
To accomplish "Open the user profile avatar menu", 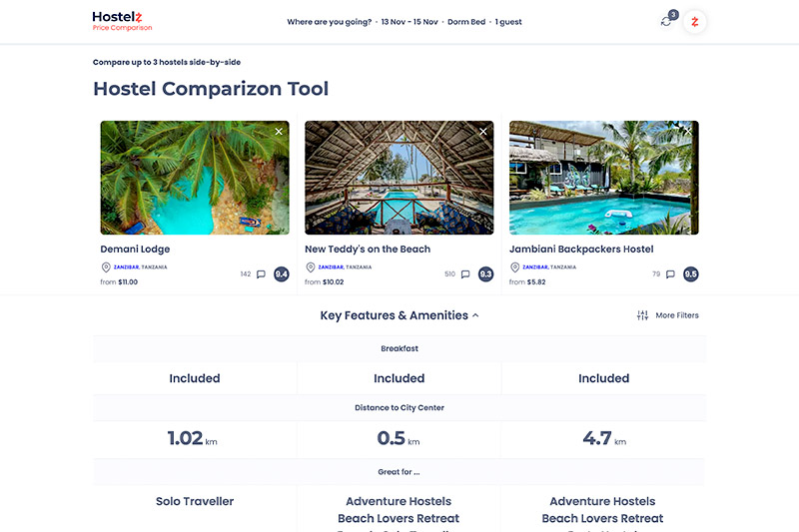I will pyautogui.click(x=694, y=22).
